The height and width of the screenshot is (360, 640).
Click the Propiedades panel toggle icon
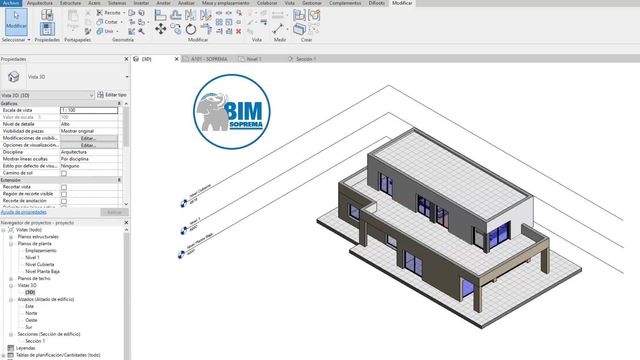tap(47, 29)
